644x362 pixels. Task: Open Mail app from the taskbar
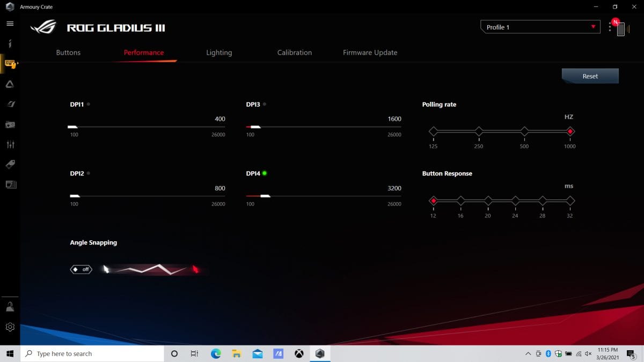257,353
